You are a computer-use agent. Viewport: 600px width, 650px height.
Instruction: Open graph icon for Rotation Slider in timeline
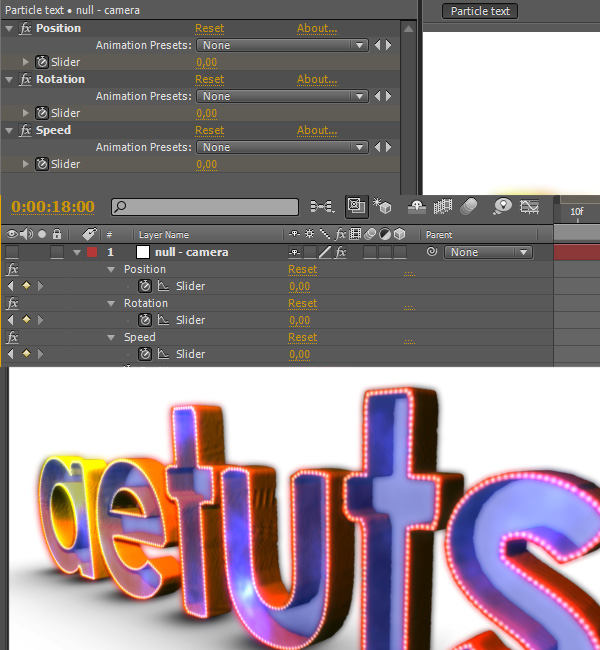[163, 320]
